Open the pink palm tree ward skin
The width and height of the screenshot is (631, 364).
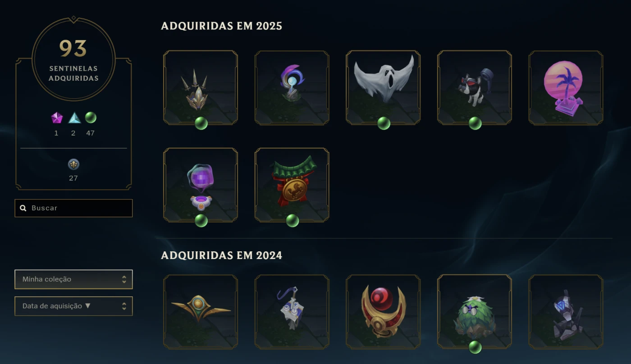point(566,87)
